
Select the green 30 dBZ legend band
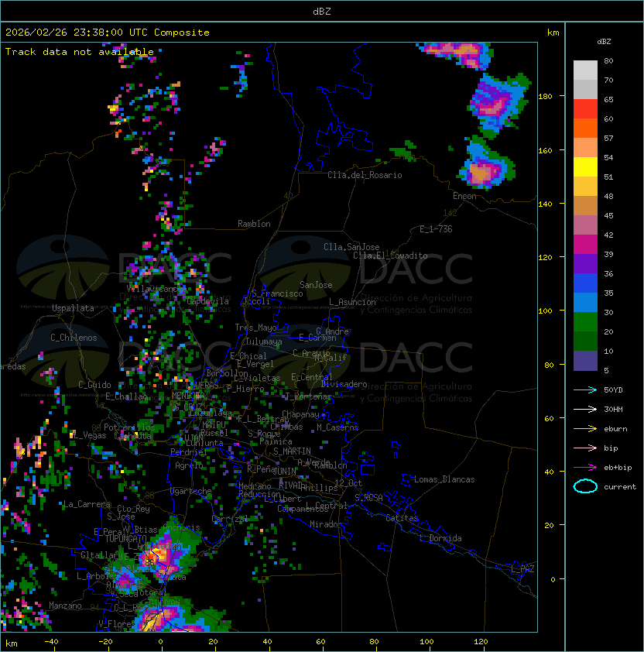coord(585,321)
